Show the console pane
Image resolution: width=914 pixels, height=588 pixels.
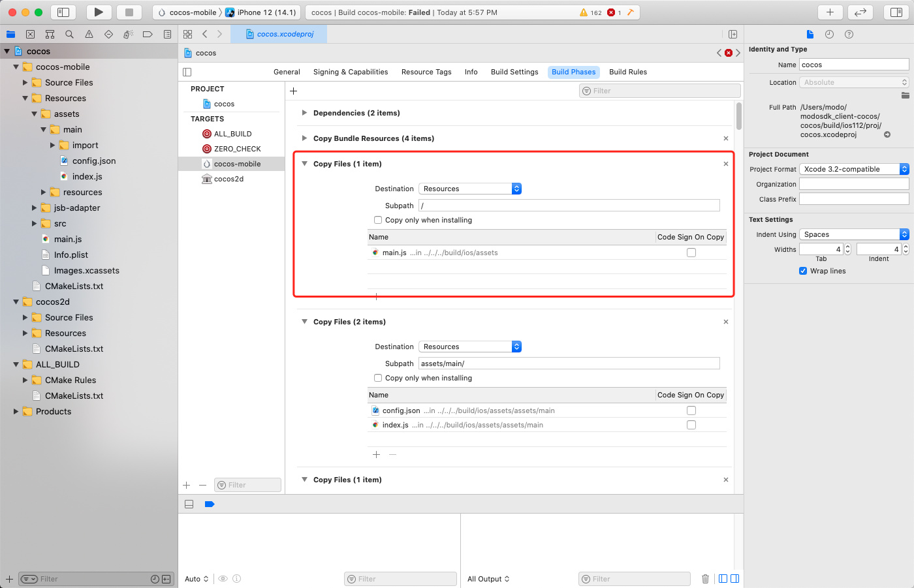734,579
